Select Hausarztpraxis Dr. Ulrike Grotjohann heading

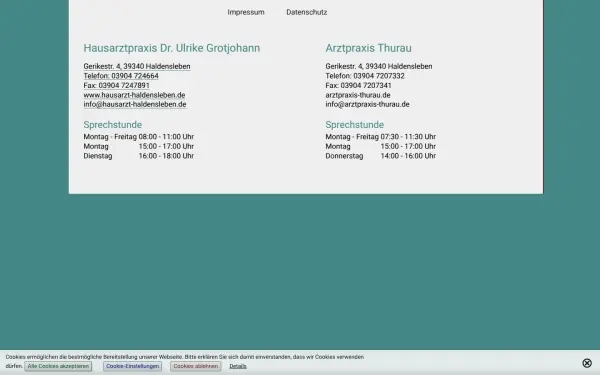pos(172,48)
